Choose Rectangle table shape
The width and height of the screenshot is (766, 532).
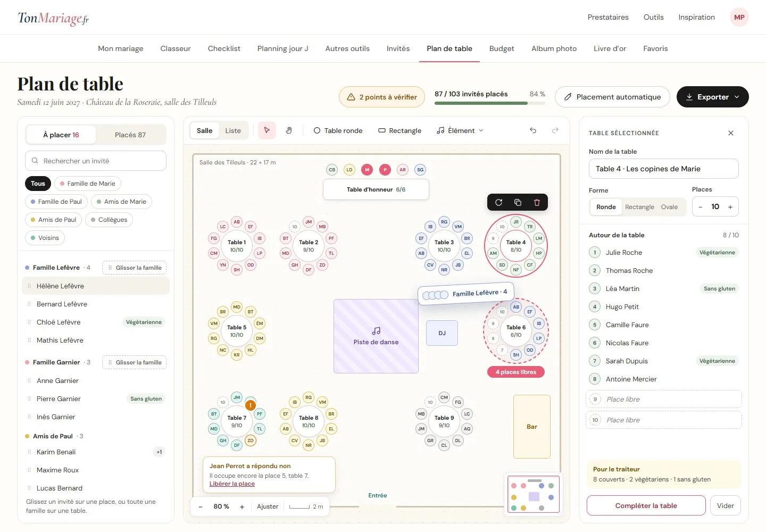(x=639, y=207)
